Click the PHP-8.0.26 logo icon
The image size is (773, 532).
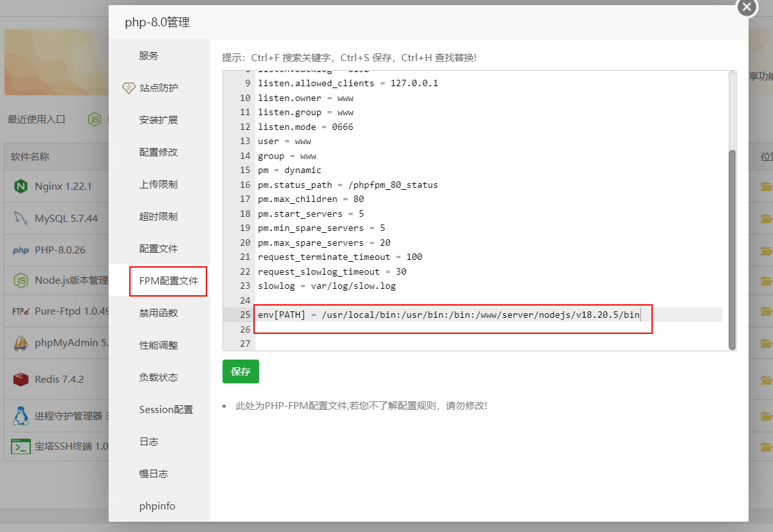(21, 251)
